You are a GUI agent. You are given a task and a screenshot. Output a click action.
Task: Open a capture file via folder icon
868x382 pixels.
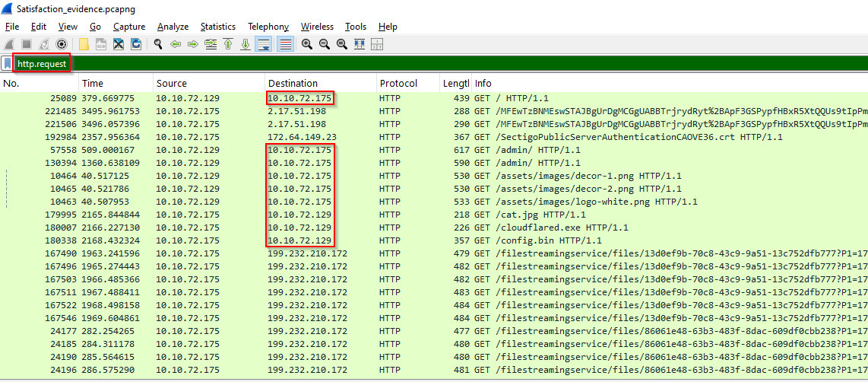click(84, 44)
